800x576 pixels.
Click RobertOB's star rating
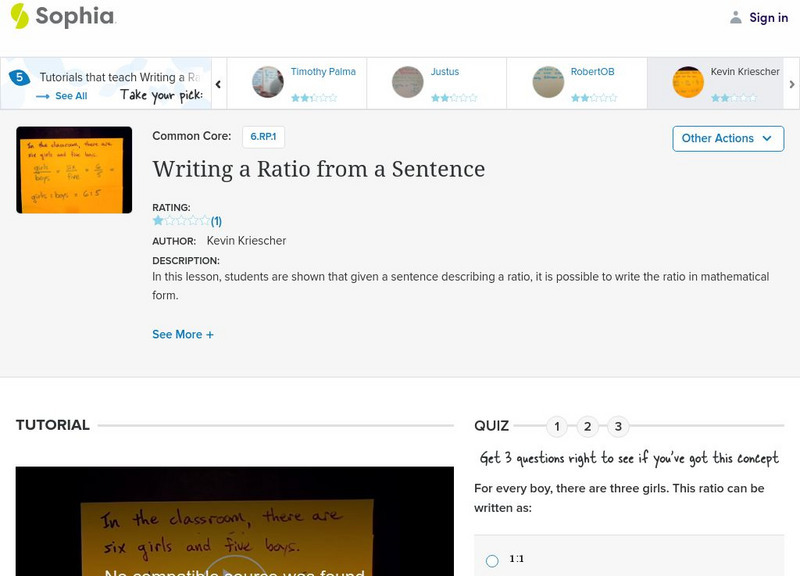click(594, 97)
